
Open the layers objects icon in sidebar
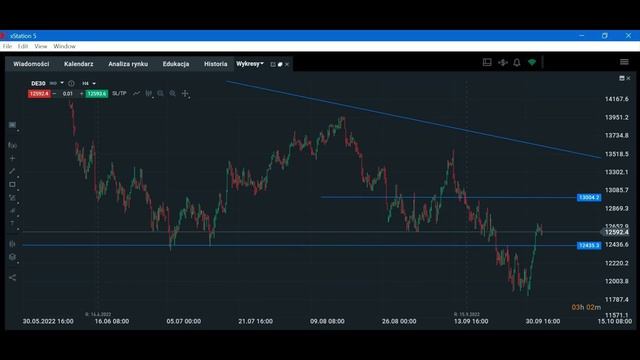12,257
